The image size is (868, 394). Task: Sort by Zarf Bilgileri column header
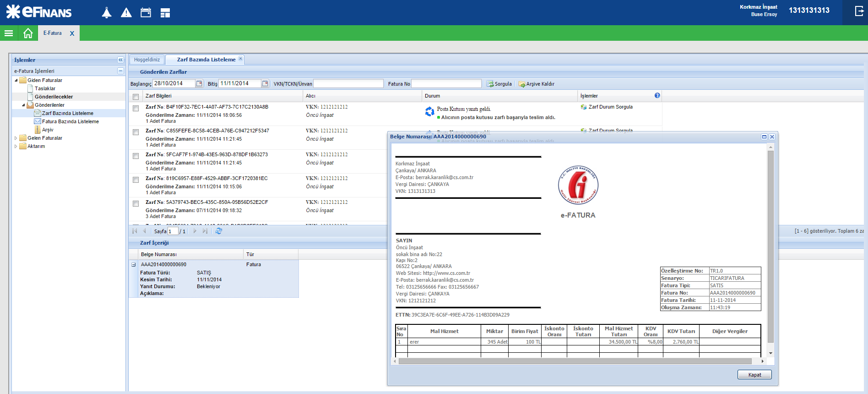pyautogui.click(x=222, y=96)
